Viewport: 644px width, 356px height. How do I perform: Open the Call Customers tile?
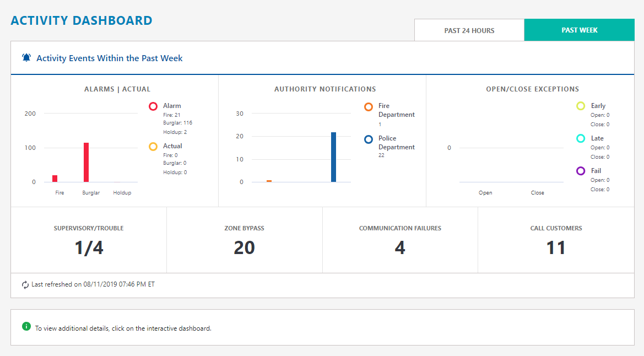pos(556,240)
